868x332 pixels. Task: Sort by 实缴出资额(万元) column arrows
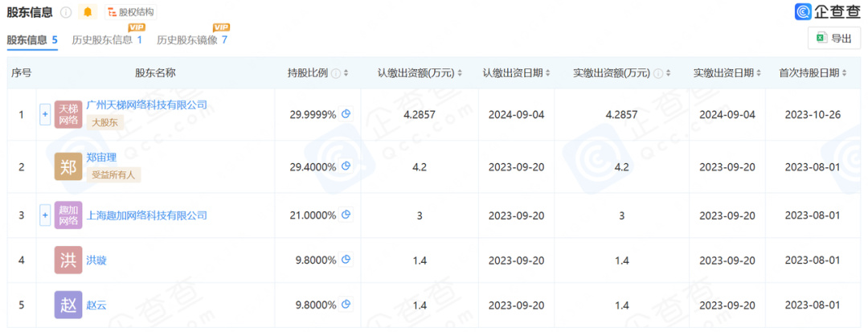[668, 74]
